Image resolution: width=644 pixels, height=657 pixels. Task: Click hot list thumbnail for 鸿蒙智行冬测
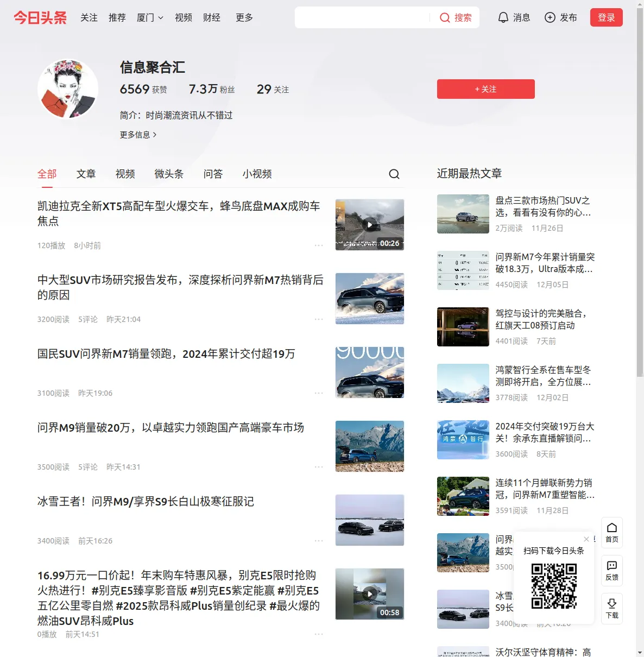[463, 383]
